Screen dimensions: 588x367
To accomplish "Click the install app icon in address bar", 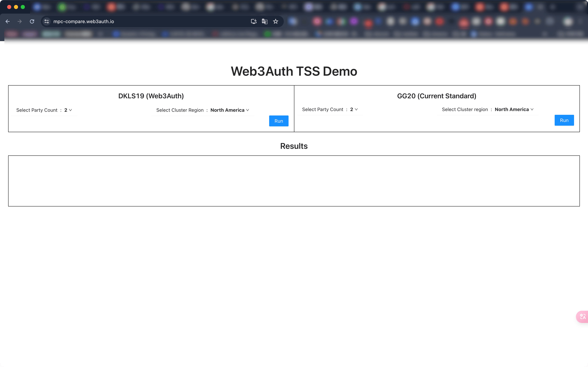I will (254, 21).
